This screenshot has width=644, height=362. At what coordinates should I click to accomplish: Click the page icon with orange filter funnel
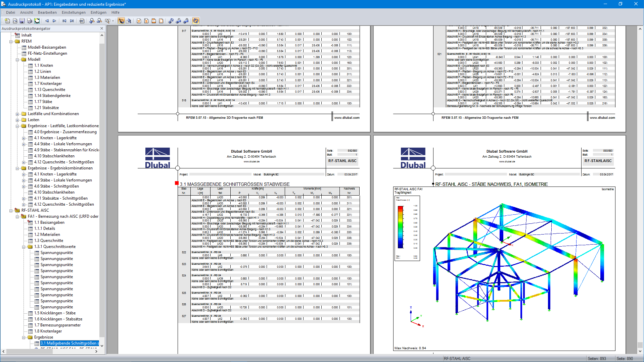click(x=139, y=21)
